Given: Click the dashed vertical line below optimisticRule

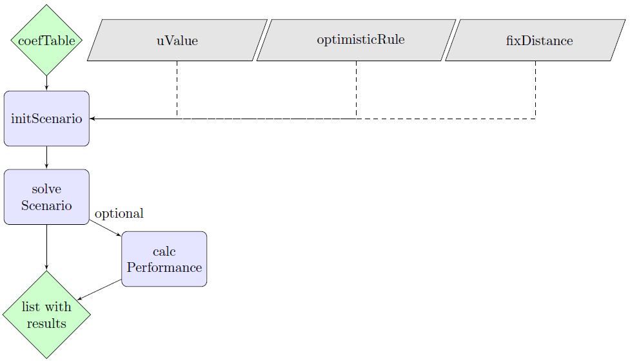Looking at the screenshot, I should [x=357, y=89].
